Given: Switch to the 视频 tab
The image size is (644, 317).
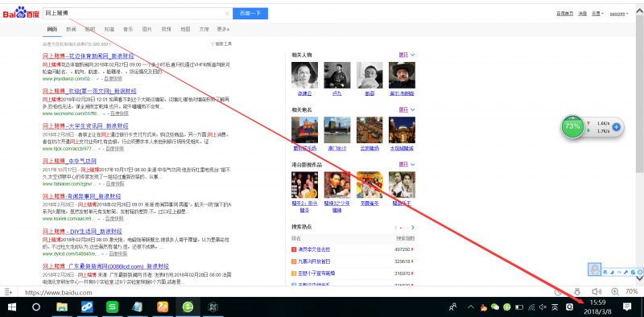Looking at the screenshot, I should click(x=166, y=29).
